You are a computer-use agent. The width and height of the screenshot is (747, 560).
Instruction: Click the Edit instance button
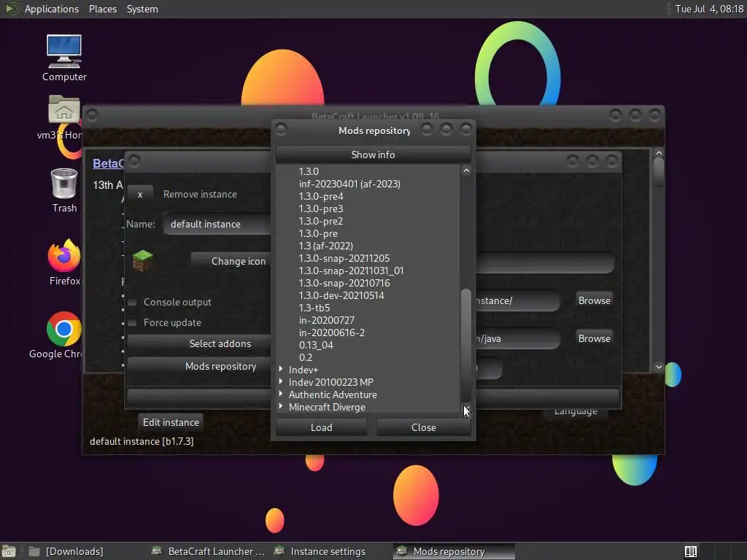(171, 422)
